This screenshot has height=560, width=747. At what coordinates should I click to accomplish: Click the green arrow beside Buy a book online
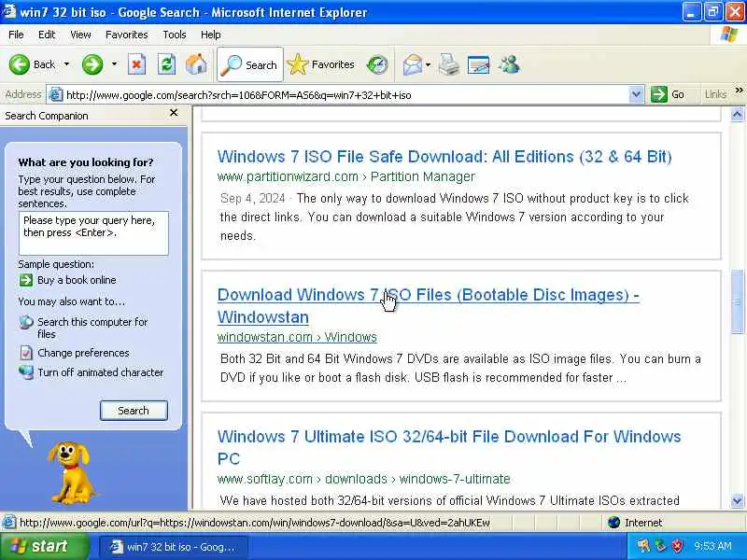26,280
